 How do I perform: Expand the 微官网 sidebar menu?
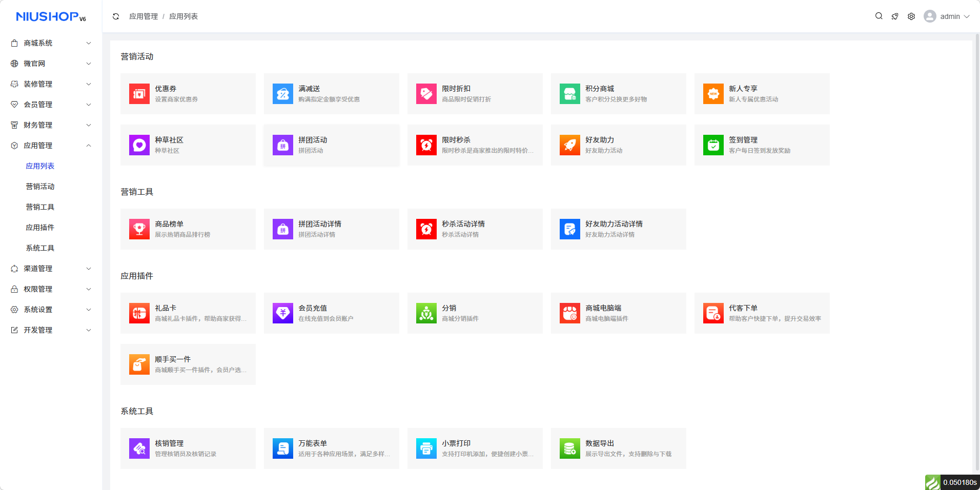(x=51, y=64)
